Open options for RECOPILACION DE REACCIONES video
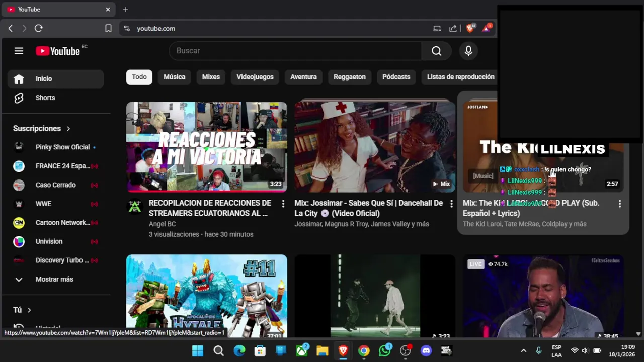 pyautogui.click(x=283, y=204)
